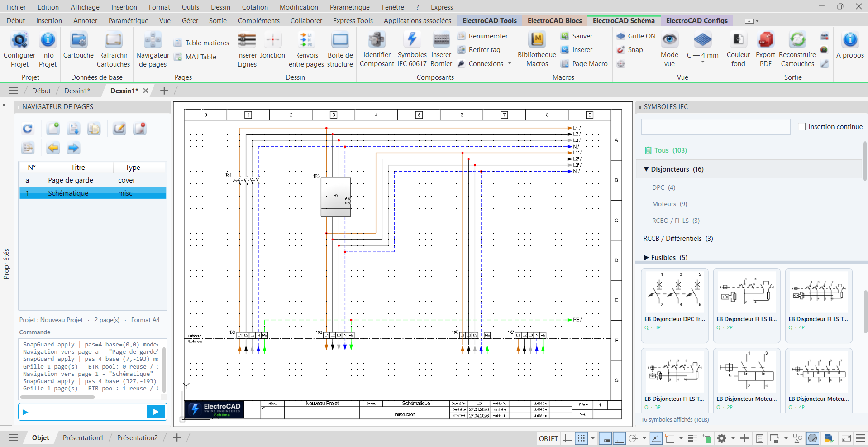This screenshot has width=868, height=447.
Task: Select EB Disjoncteur DPC 3P thumbnail
Action: (674, 305)
